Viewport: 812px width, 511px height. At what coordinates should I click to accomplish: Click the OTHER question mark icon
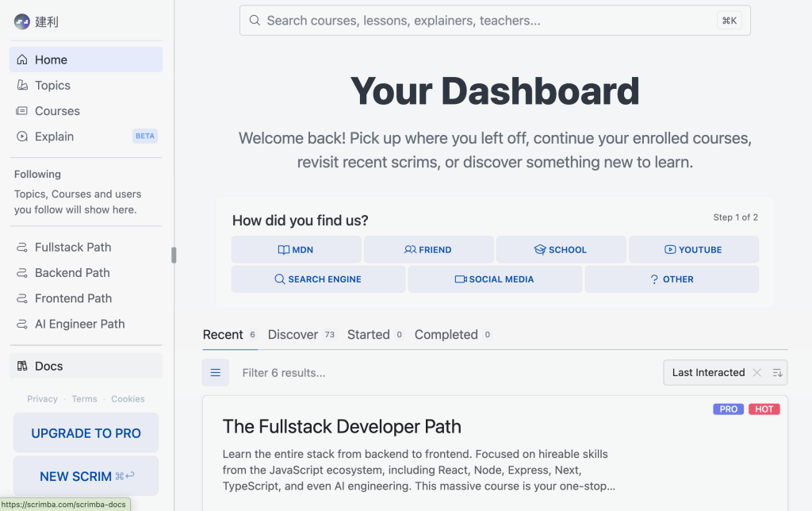[x=654, y=279]
